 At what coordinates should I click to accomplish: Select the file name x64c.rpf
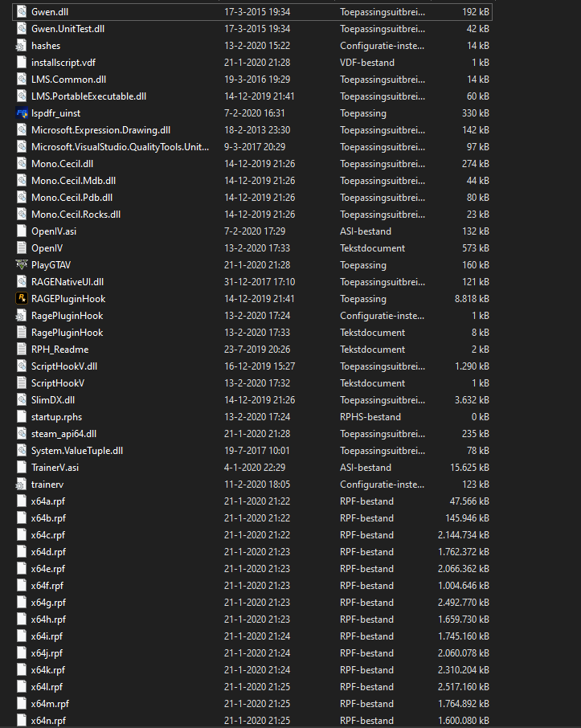48,535
